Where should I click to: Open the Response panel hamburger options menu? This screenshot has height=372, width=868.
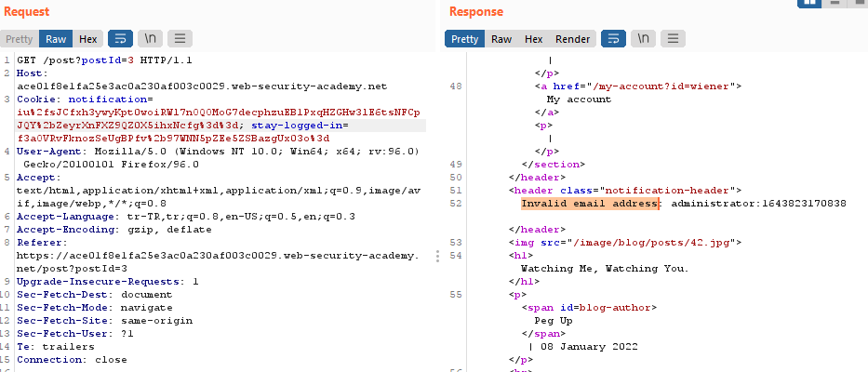[674, 39]
